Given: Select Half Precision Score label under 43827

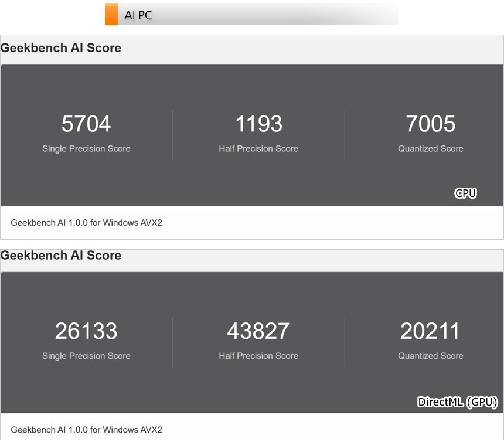Looking at the screenshot, I should [258, 356].
